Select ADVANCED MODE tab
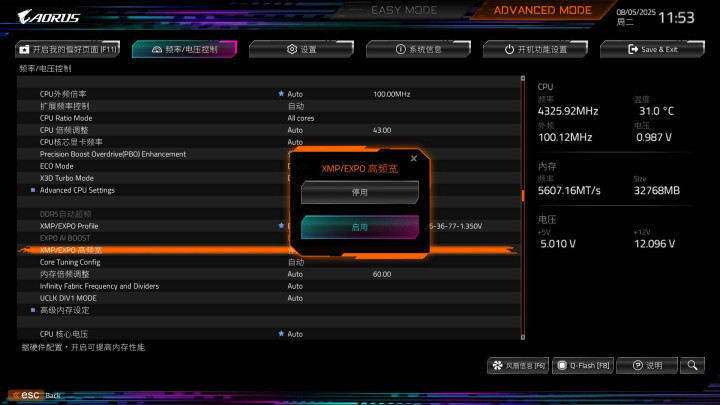This screenshot has height=405, width=720. point(542,10)
